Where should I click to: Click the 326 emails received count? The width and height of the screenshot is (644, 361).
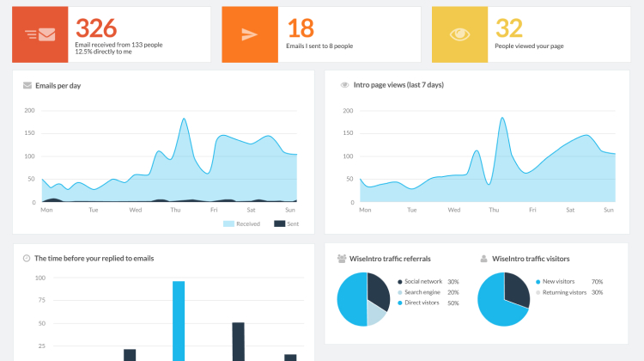pyautogui.click(x=96, y=28)
